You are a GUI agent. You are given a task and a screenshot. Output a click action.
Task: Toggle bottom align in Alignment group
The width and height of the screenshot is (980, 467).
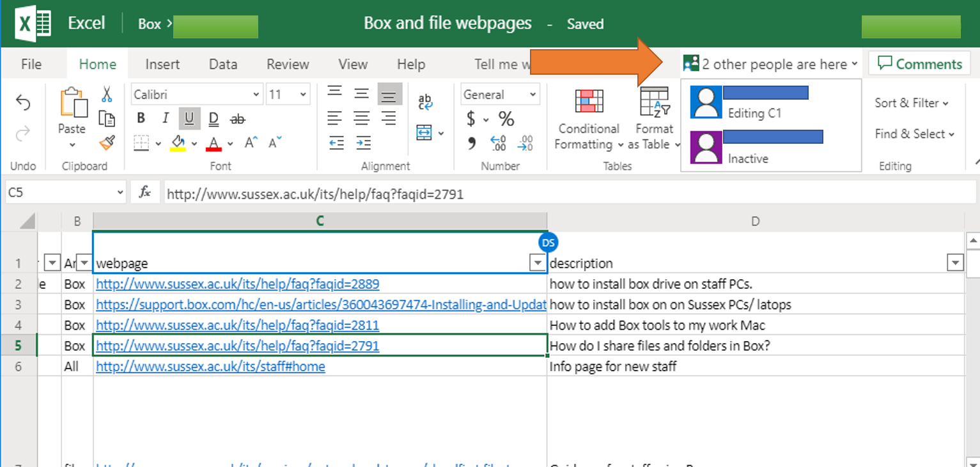pyautogui.click(x=389, y=94)
